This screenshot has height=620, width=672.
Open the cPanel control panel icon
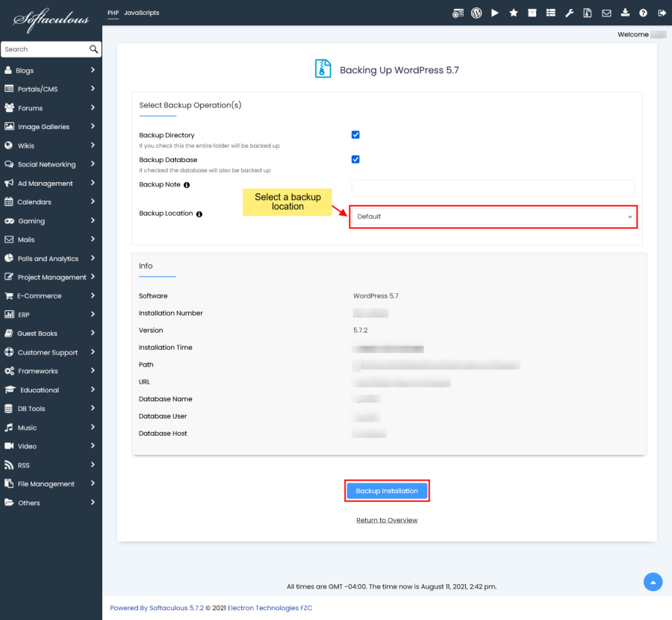coord(458,13)
